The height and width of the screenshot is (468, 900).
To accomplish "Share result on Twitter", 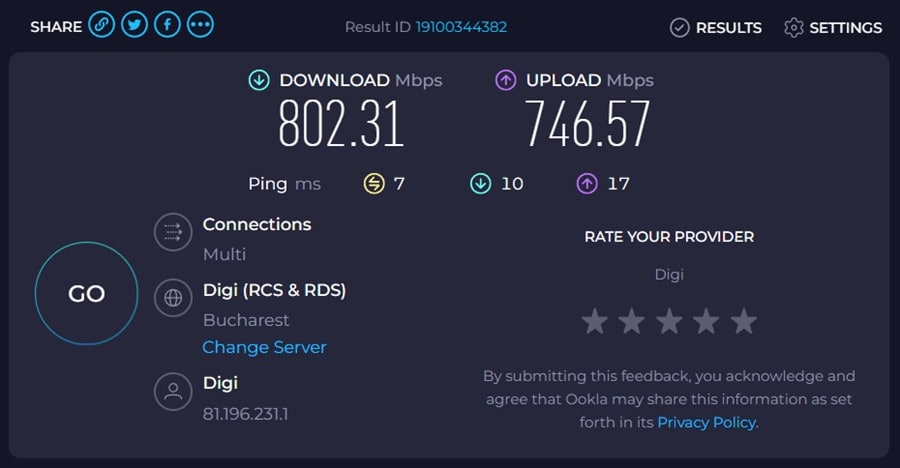I will coord(134,25).
